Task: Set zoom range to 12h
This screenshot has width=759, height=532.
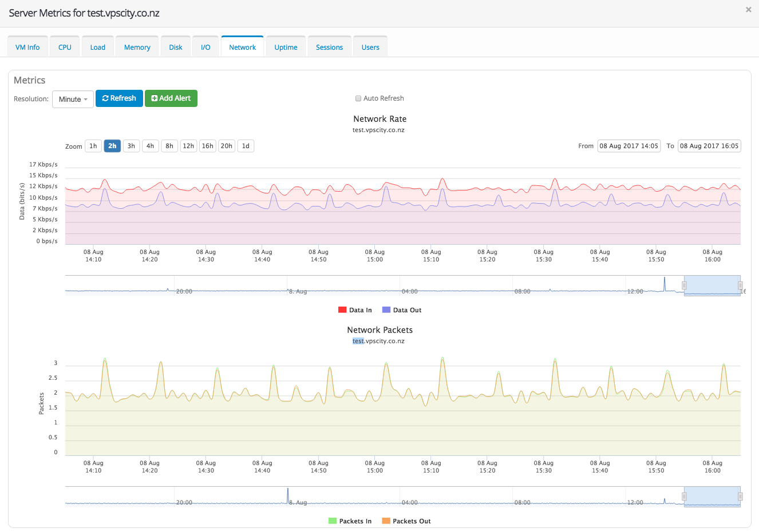Action: point(188,146)
